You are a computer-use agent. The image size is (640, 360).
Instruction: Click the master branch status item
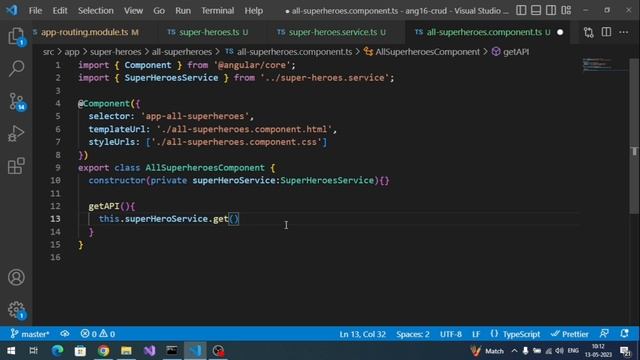(30, 334)
